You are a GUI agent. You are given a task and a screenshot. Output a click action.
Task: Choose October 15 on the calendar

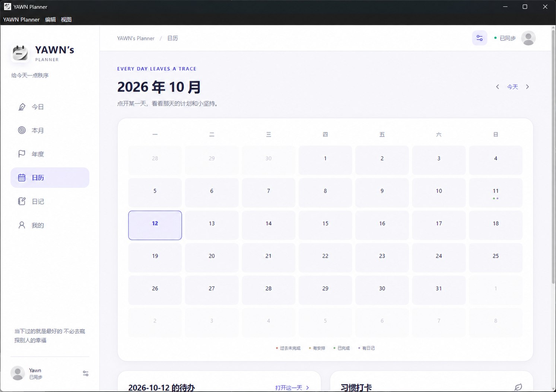tap(325, 225)
